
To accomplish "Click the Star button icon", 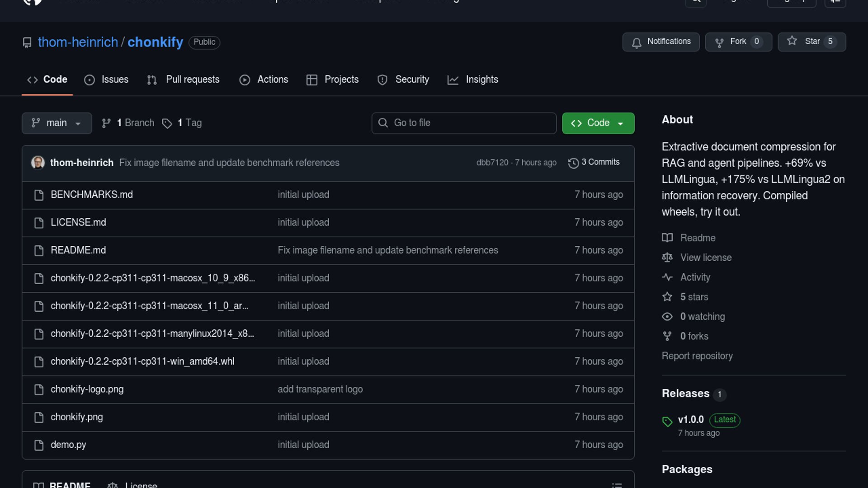I will tap(792, 41).
